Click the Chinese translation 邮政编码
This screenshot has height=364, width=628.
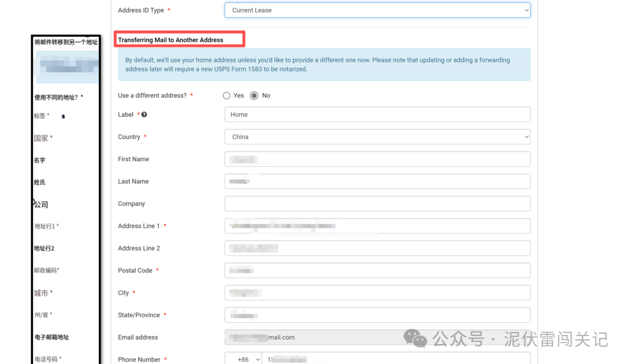(45, 270)
